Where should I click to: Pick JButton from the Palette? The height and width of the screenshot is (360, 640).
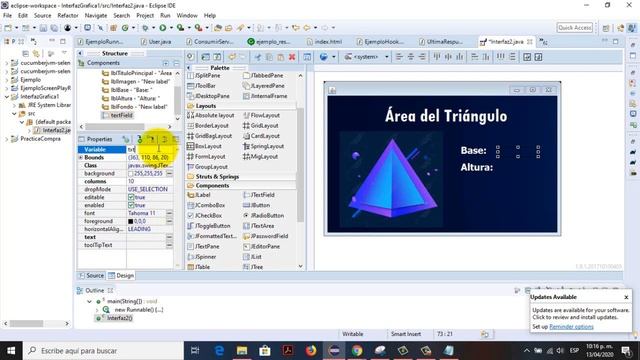256,205
